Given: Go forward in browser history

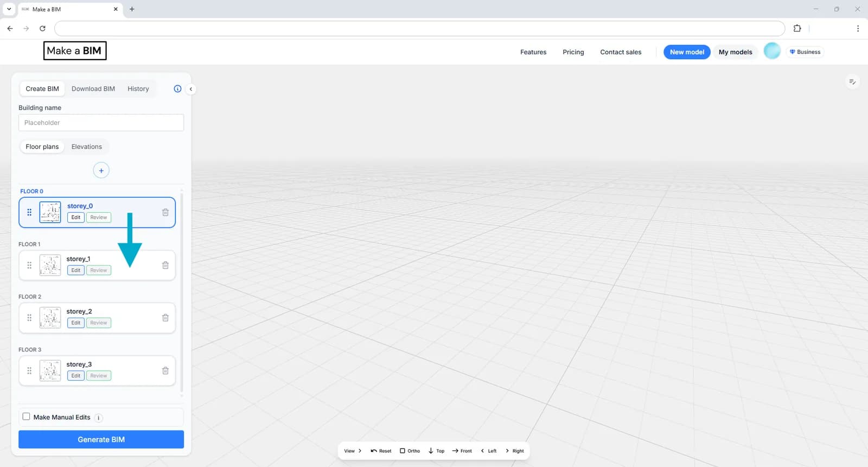Looking at the screenshot, I should 26,28.
